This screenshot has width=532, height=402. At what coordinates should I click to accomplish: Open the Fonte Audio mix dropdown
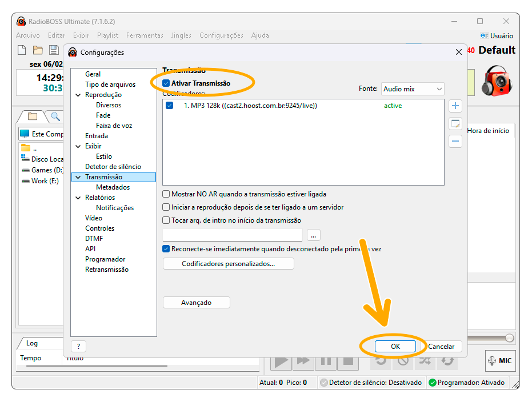[412, 89]
